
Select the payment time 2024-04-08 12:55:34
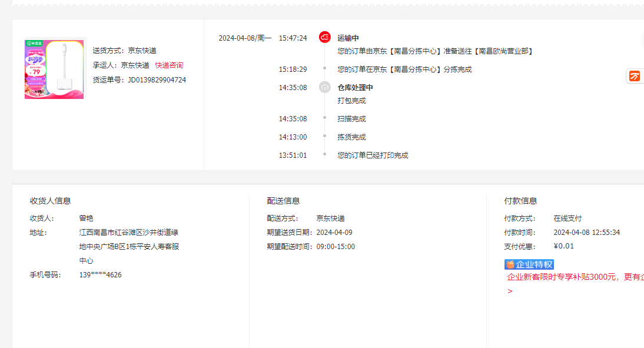[587, 233]
